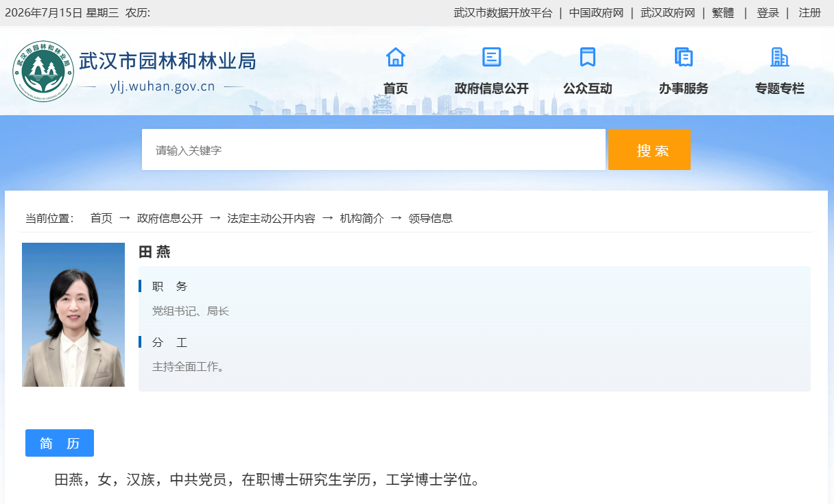Click the 党组书记、局长 position text
Screen dimensions: 834x504
191,311
